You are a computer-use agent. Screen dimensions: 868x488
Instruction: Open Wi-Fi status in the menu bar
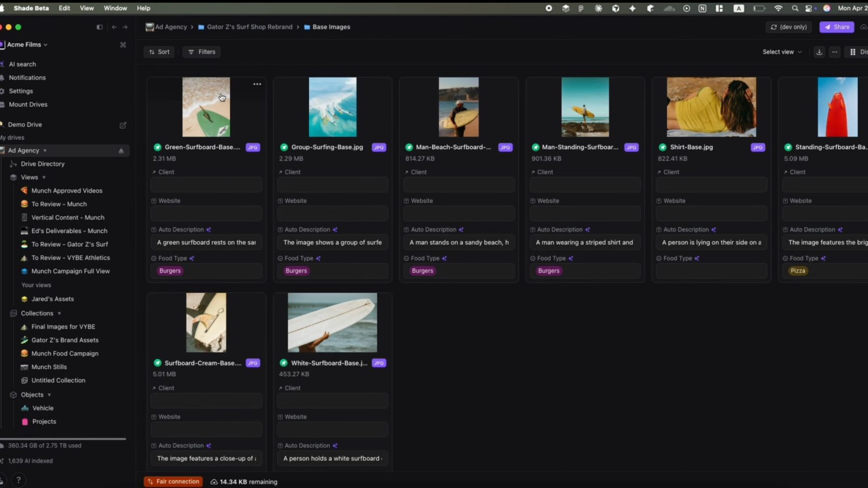point(778,8)
